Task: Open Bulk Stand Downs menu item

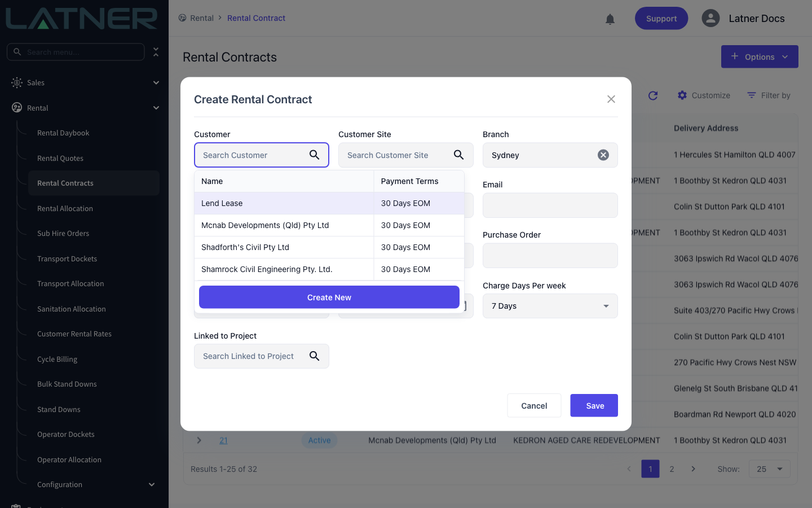Action: 67,384
